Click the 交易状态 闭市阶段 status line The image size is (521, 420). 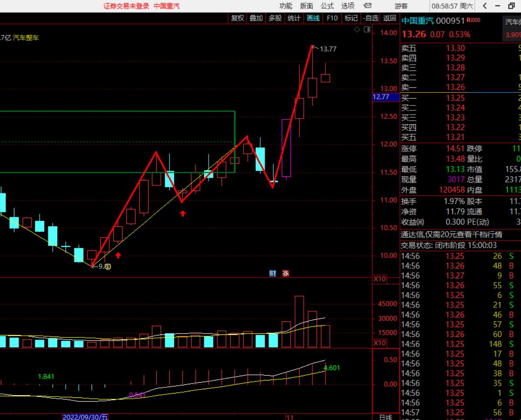[x=448, y=245]
